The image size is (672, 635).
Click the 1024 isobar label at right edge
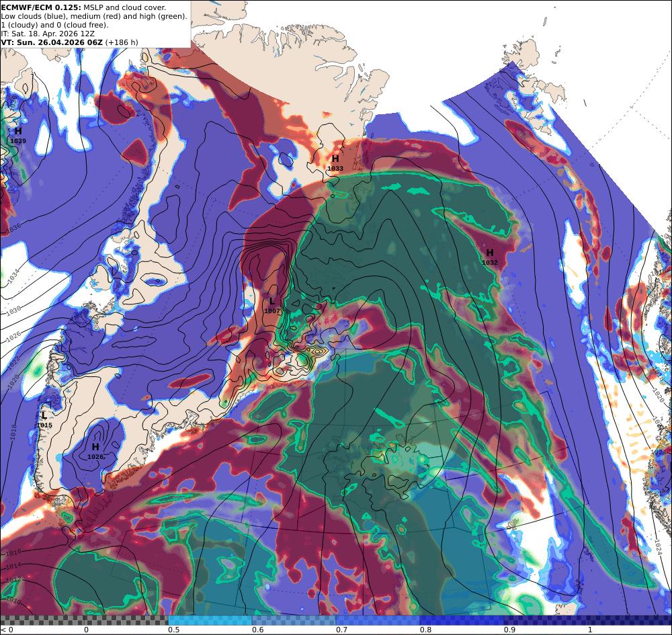659,546
